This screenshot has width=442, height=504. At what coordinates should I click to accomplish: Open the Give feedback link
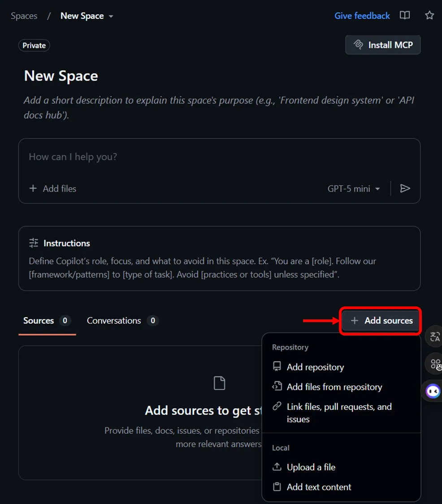point(362,16)
